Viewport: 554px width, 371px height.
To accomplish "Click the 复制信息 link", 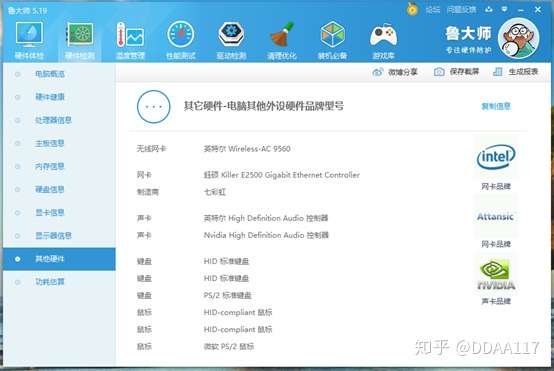I will [496, 106].
